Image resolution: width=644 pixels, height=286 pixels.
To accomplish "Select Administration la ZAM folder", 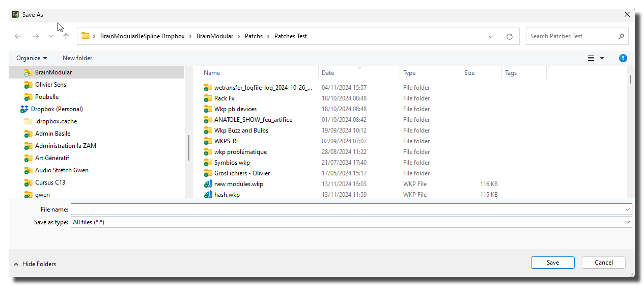I will [x=66, y=146].
